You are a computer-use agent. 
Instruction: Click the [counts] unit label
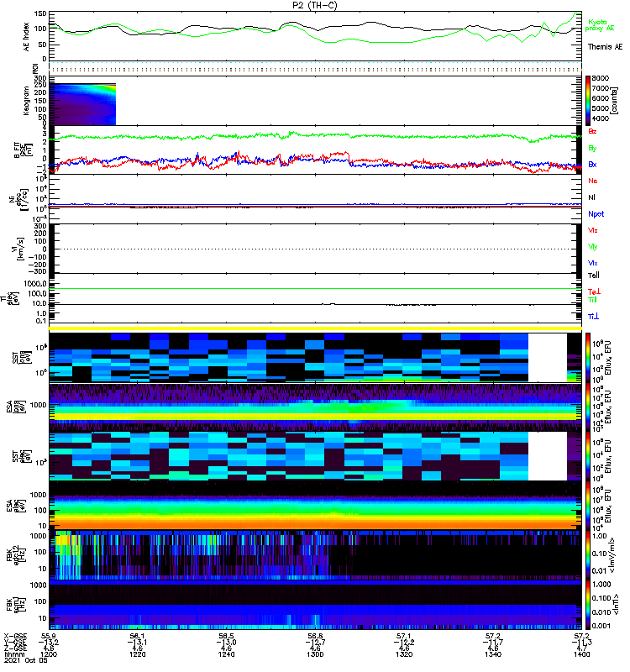pos(615,101)
